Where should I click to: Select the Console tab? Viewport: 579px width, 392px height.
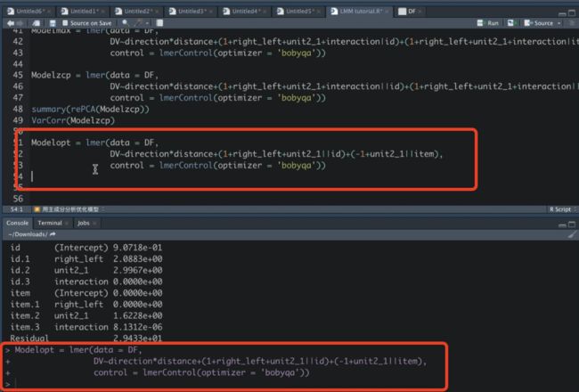[x=17, y=223]
